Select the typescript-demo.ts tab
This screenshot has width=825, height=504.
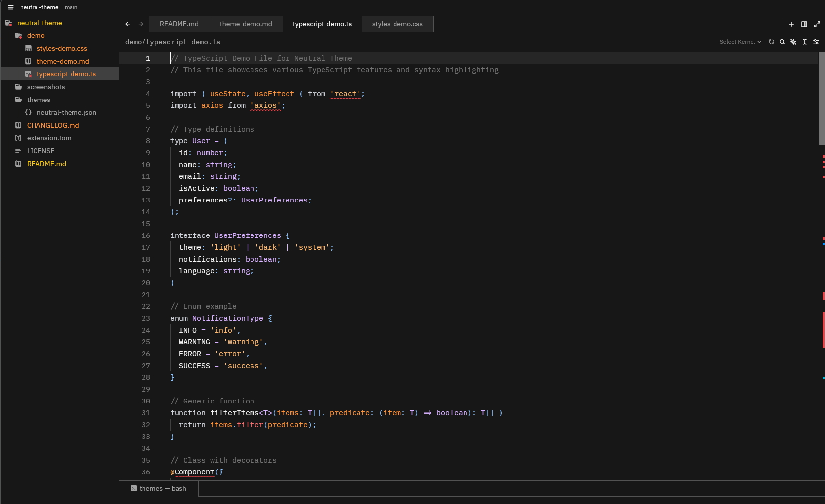[x=322, y=24]
